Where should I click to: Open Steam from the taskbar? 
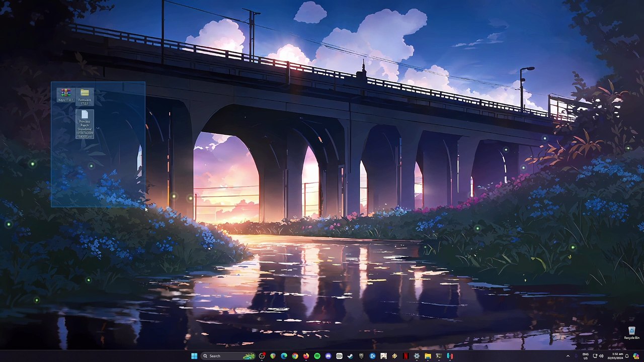(350, 356)
